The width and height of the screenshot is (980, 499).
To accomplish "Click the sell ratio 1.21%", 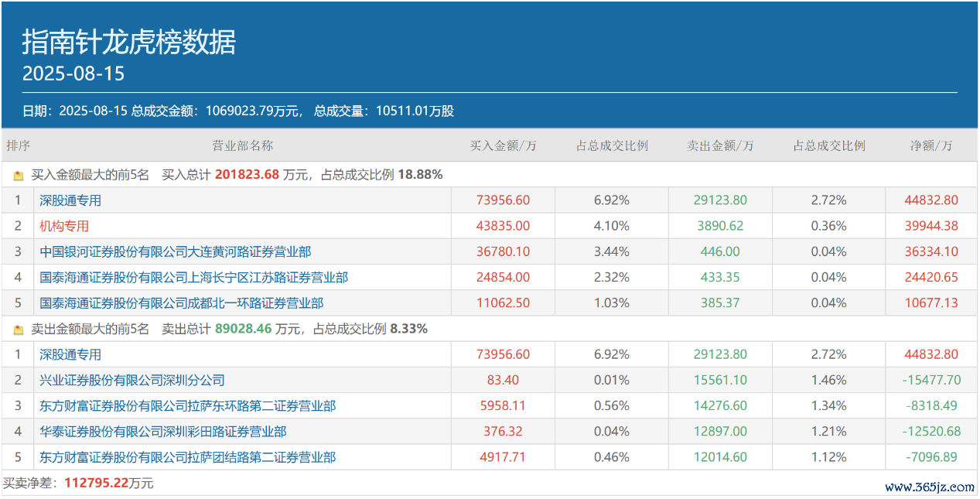I will coord(829,431).
